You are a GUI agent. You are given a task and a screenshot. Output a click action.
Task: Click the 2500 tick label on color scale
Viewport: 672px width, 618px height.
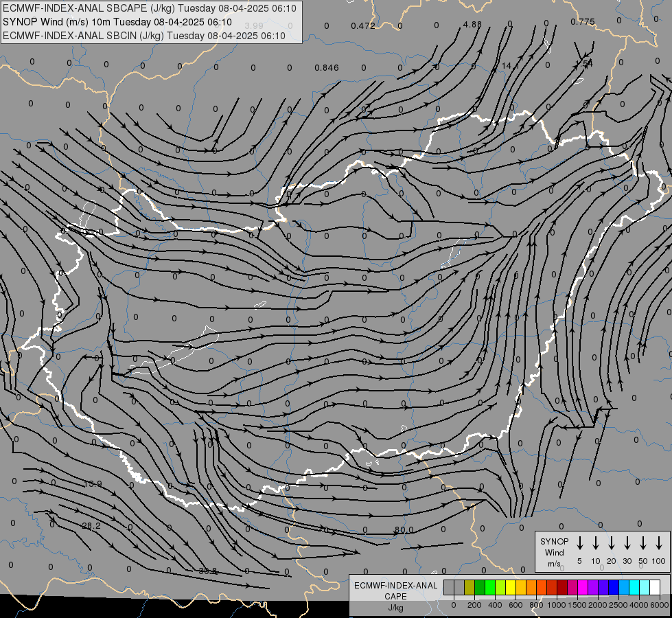click(x=618, y=605)
